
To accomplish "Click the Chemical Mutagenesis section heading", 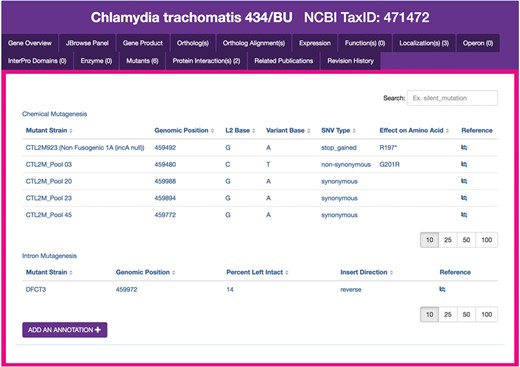I will click(54, 114).
